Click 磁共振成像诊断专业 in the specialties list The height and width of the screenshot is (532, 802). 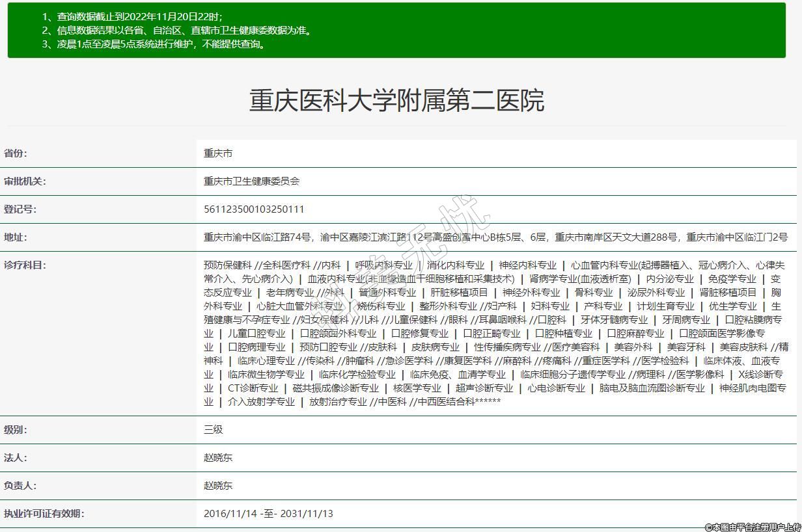(x=335, y=388)
